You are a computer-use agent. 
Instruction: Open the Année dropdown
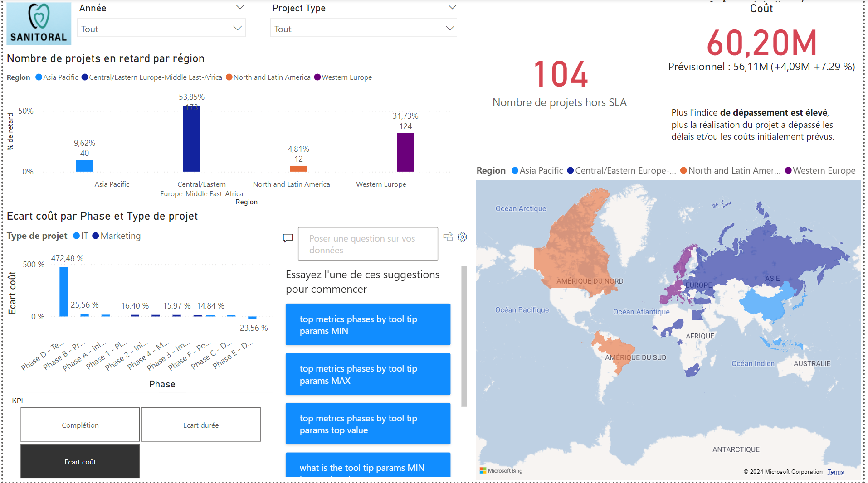click(238, 28)
